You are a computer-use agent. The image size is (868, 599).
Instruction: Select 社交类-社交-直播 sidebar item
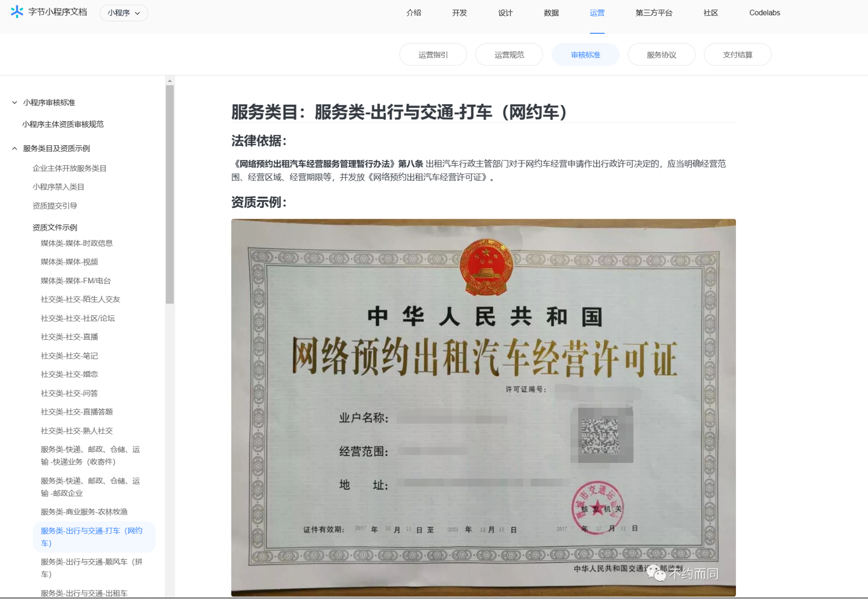tap(69, 337)
